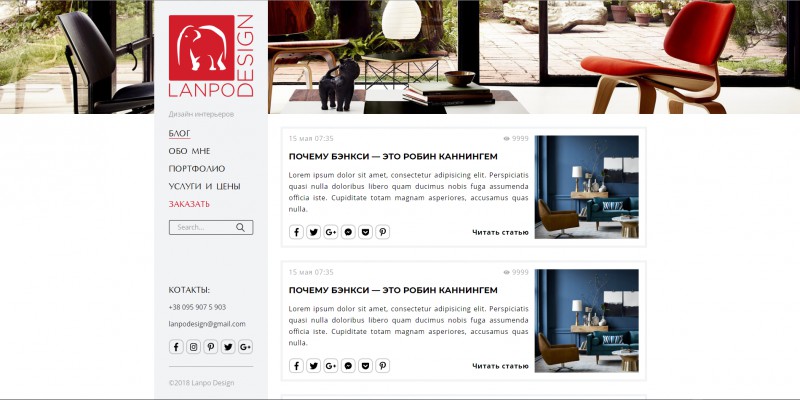Click the views eye icon on second article

507,272
